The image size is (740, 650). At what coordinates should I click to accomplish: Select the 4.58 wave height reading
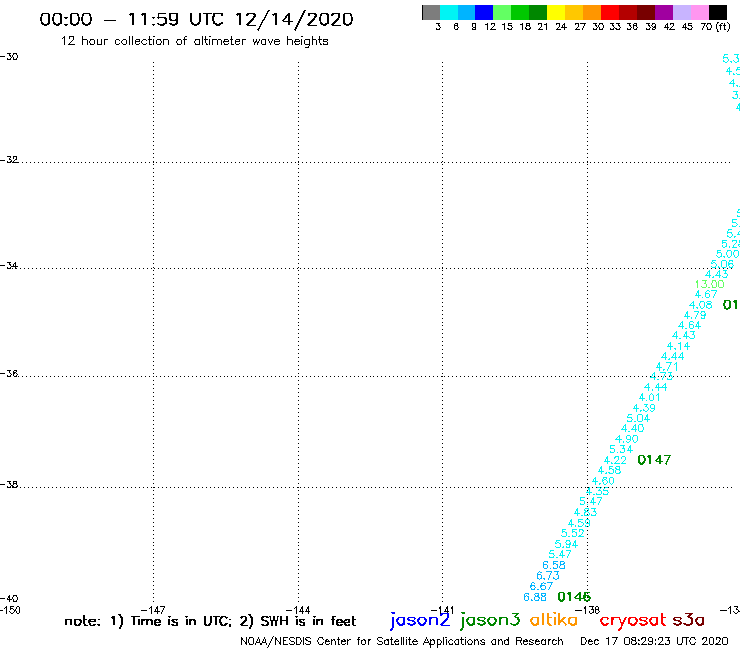tap(609, 470)
